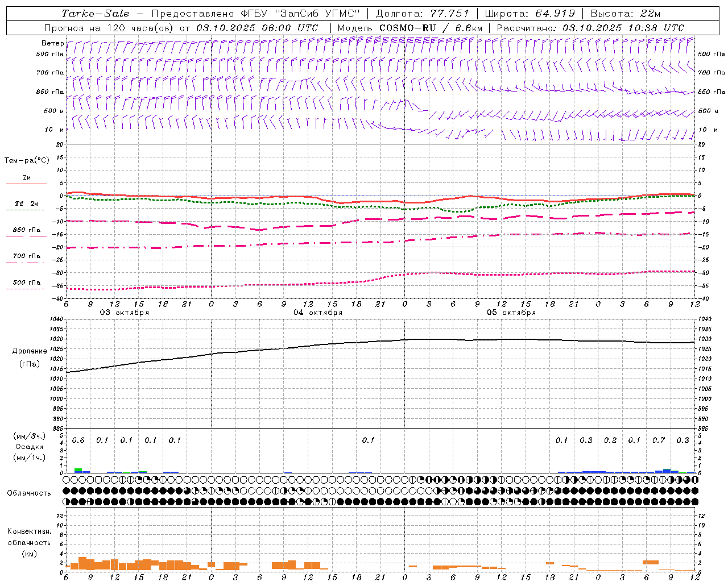Click the 0.2 precipitation value
Screen dimensions: 728x582
(x=610, y=440)
